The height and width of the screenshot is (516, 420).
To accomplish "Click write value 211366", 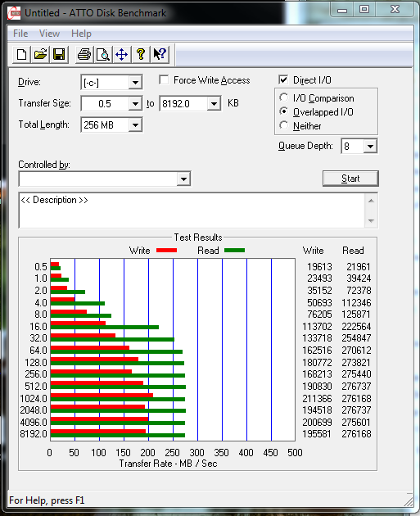I will click(317, 399).
